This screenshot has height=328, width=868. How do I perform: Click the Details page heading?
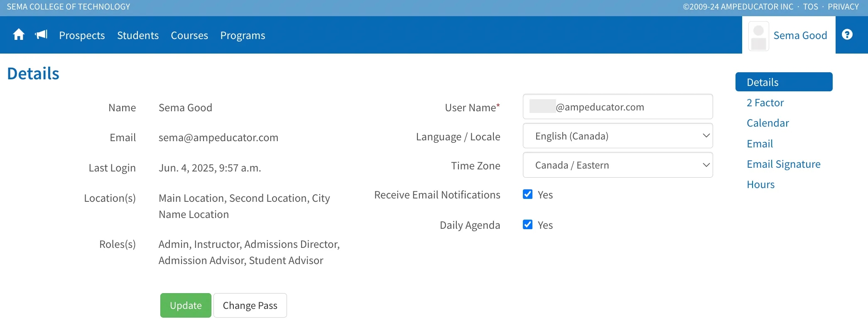pos(33,73)
